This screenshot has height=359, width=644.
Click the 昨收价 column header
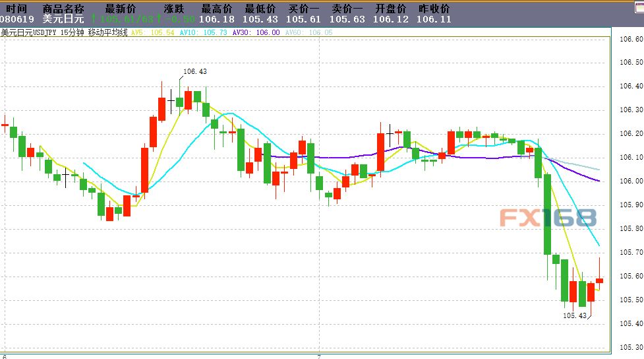(x=434, y=8)
